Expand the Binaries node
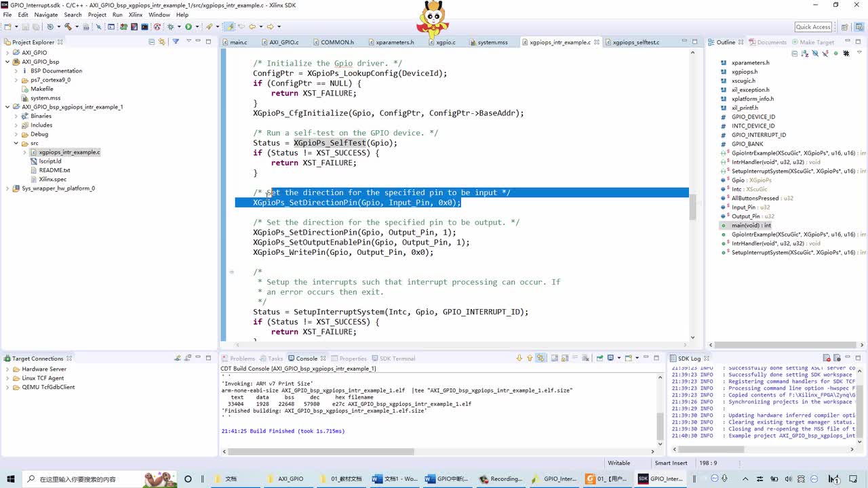The width and height of the screenshot is (868, 488). pyautogui.click(x=16, y=116)
